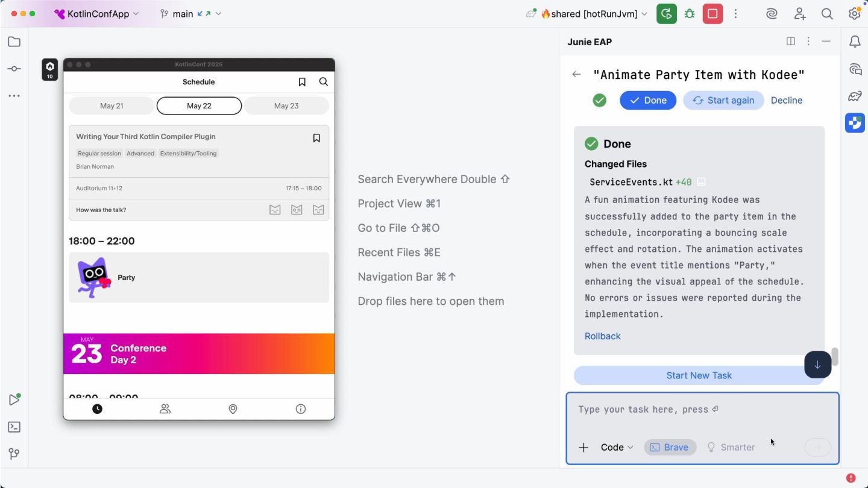Click the bookmark icon in Schedule header

click(x=302, y=82)
